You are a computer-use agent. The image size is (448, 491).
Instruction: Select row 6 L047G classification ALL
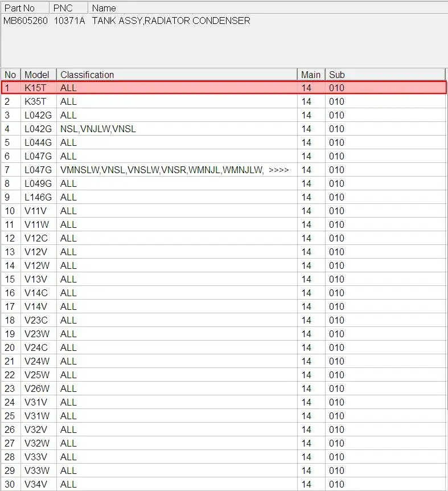(x=224, y=156)
